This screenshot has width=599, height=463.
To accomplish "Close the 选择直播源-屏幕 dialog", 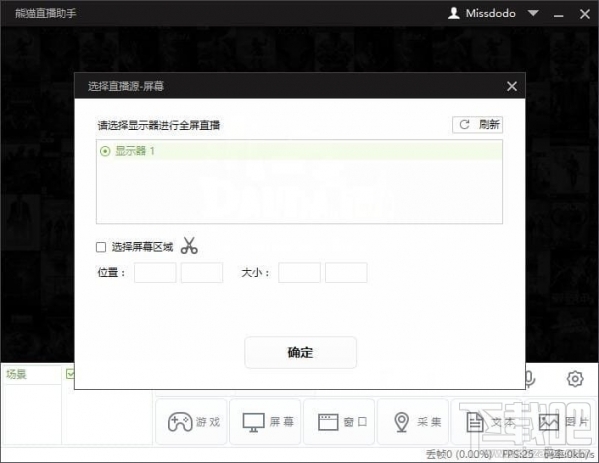I will [512, 86].
